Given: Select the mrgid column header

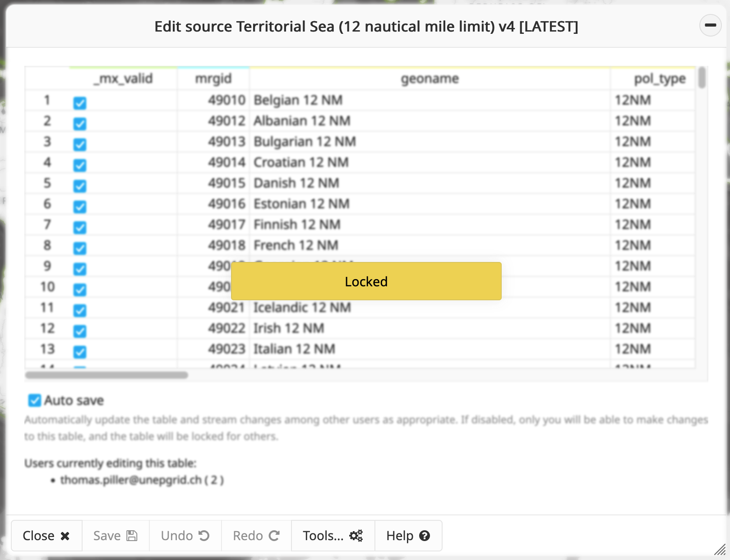Looking at the screenshot, I should tap(213, 79).
